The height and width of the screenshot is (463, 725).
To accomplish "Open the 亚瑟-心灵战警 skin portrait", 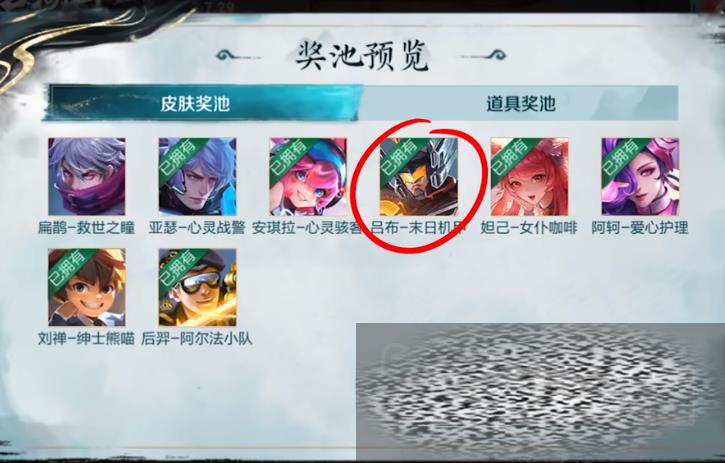I will [197, 177].
